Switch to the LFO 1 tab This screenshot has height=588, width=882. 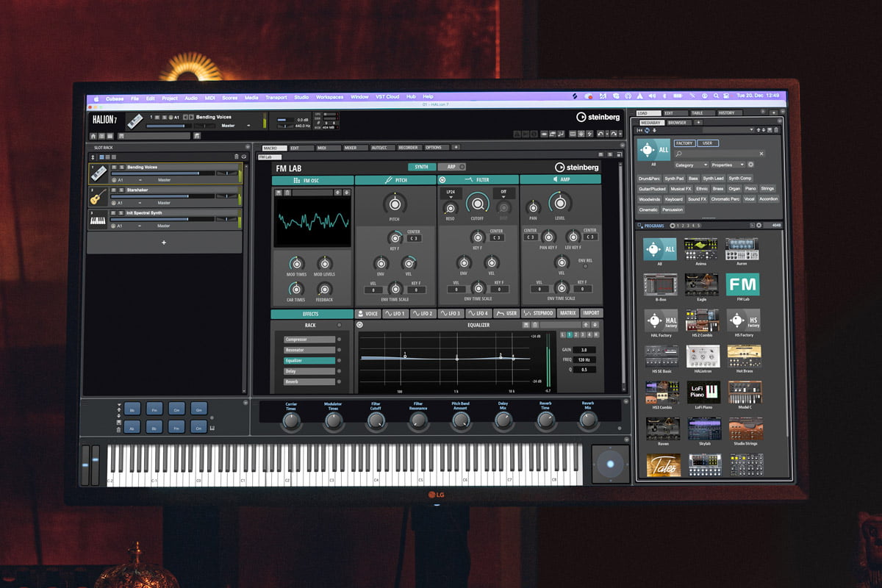pyautogui.click(x=395, y=313)
